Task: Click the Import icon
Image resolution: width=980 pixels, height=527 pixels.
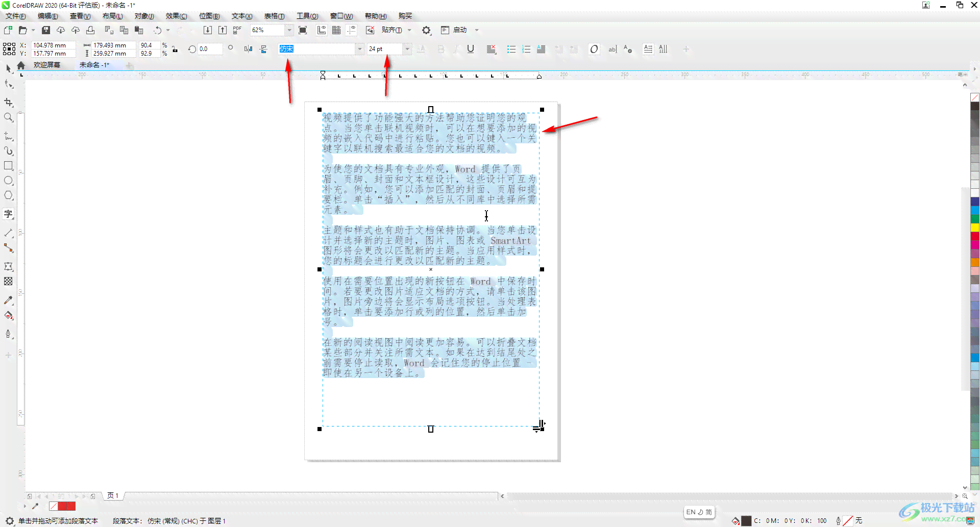Action: (x=208, y=30)
